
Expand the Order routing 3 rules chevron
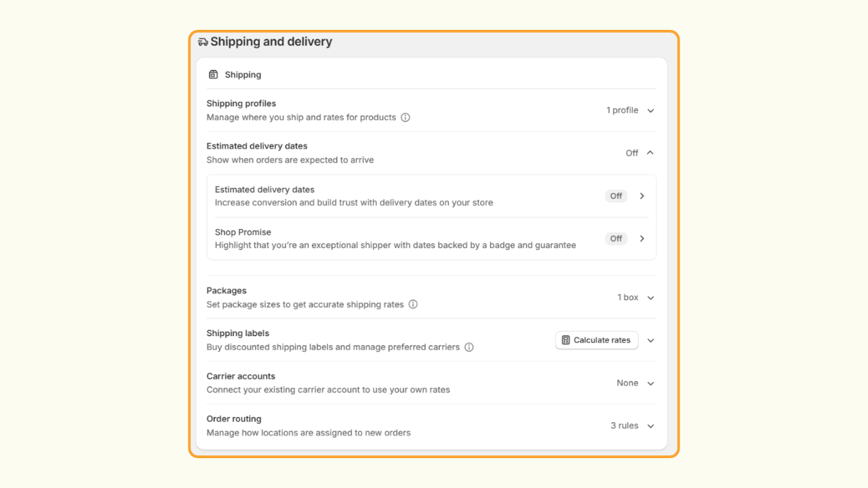[650, 426]
